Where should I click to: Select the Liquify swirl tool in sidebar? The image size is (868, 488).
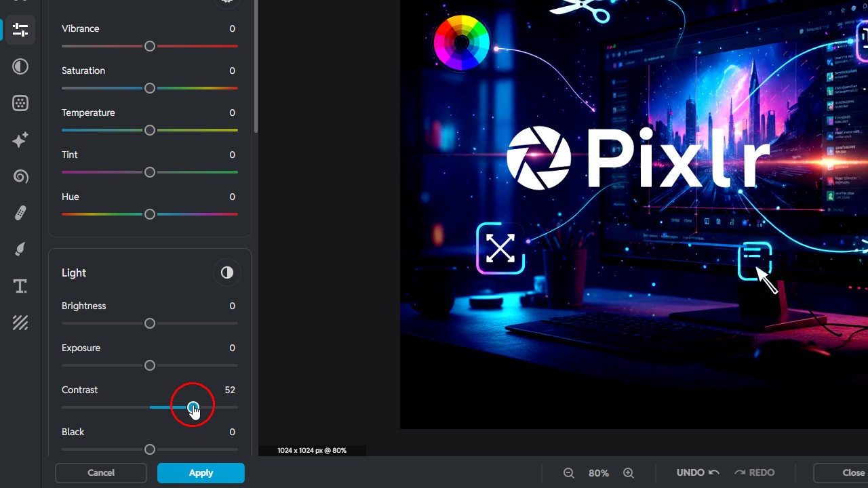coord(20,176)
